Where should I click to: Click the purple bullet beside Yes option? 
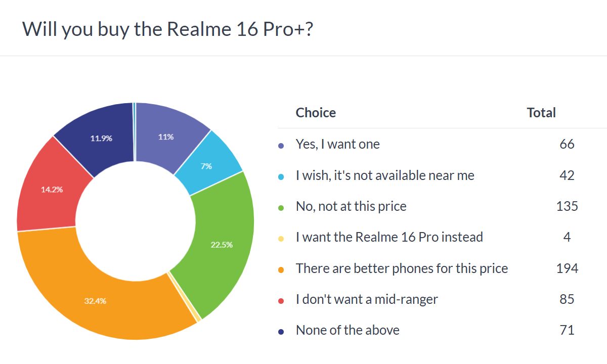[x=281, y=146]
